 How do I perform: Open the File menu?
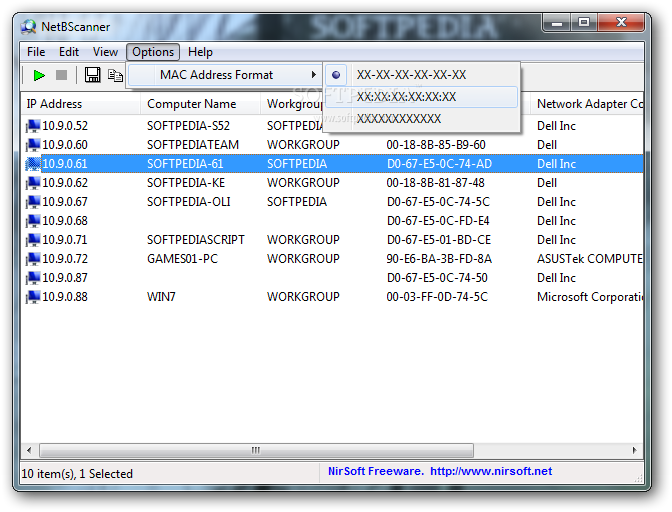click(x=36, y=52)
